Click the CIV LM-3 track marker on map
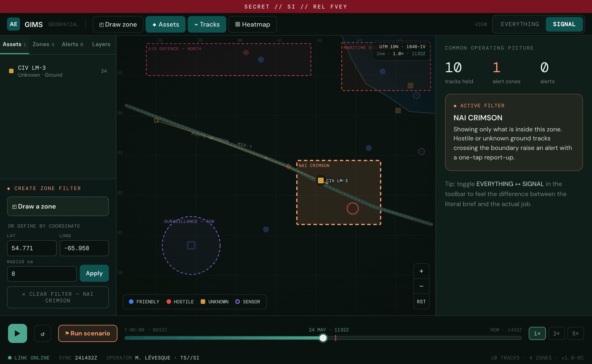The width and height of the screenshot is (592, 364). click(x=321, y=181)
